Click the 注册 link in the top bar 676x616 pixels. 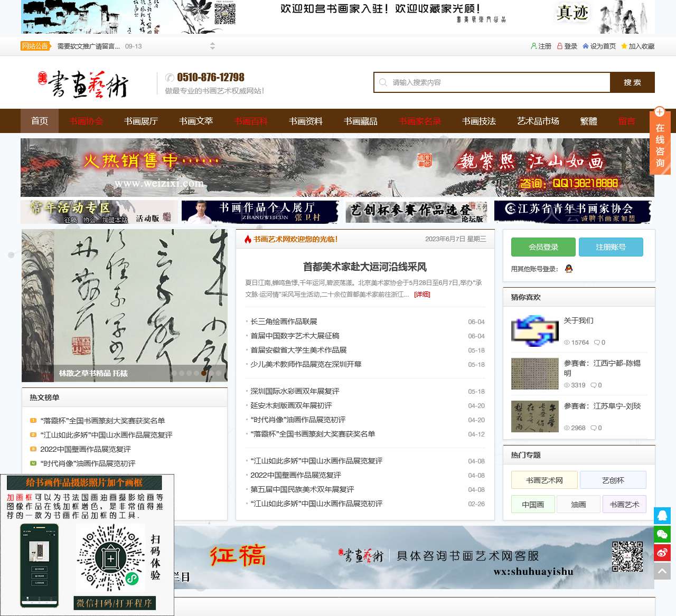541,46
